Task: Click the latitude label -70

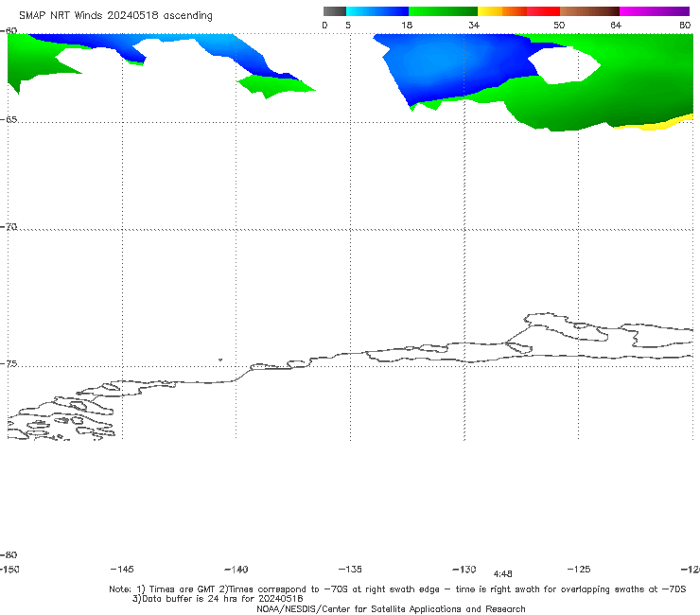Action: [x=9, y=227]
